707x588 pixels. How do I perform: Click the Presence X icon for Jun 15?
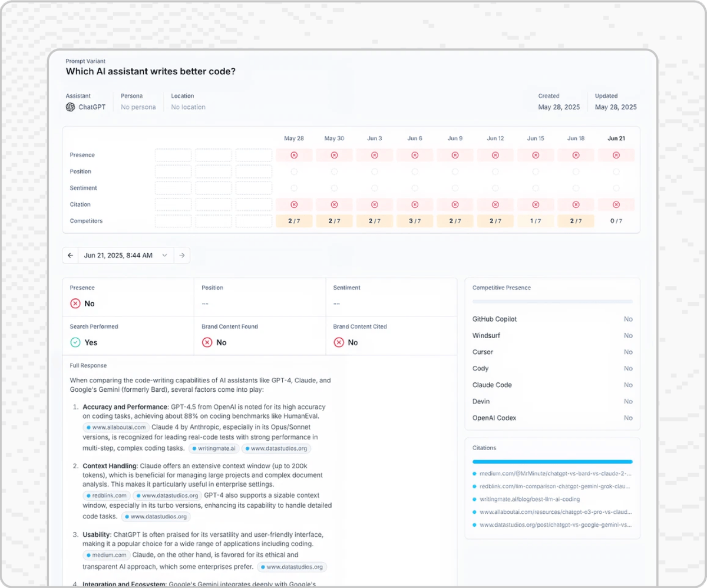[x=536, y=155]
